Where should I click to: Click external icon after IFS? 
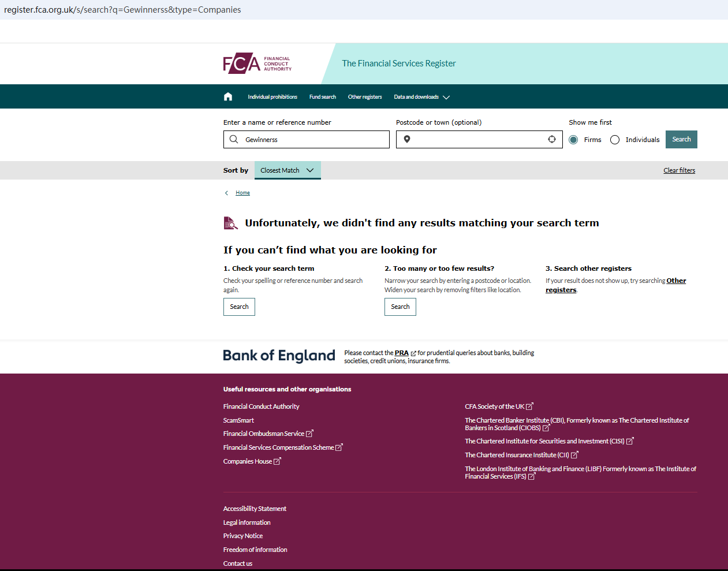532,476
